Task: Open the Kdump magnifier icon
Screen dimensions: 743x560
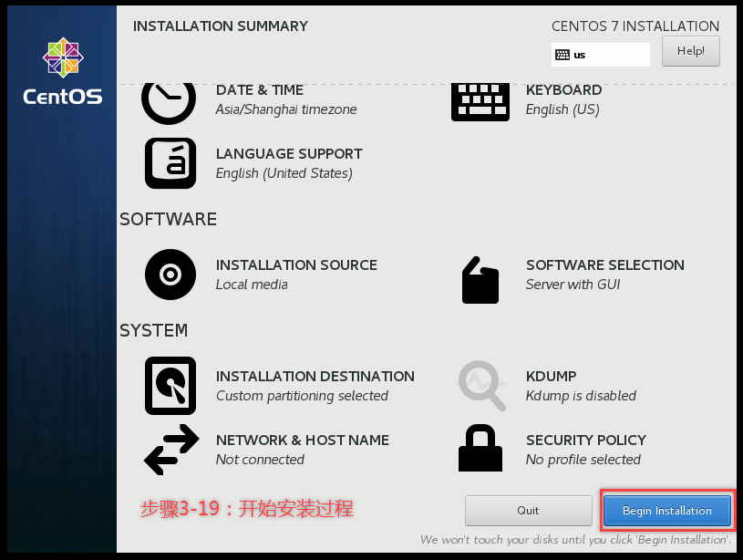Action: coord(481,386)
